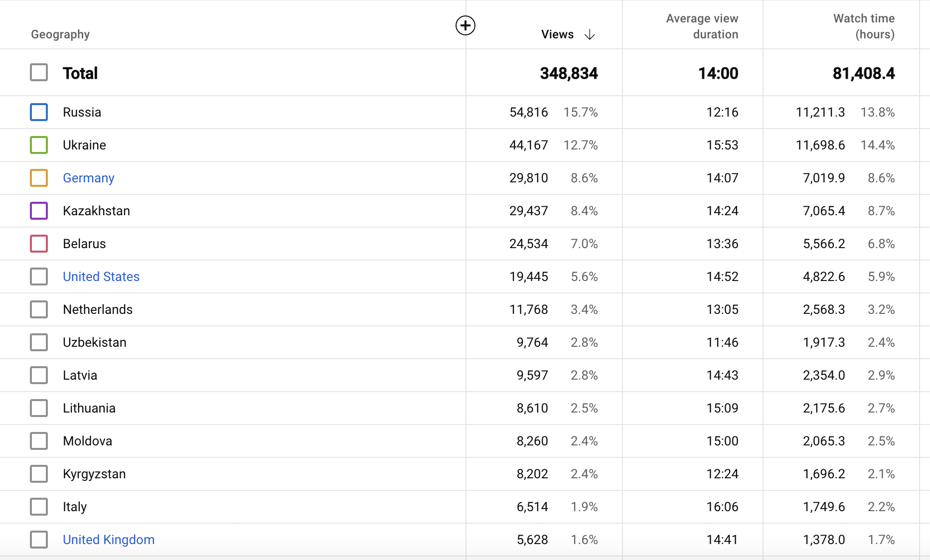The width and height of the screenshot is (930, 560).
Task: Sort by Average view duration column
Action: coord(702,26)
